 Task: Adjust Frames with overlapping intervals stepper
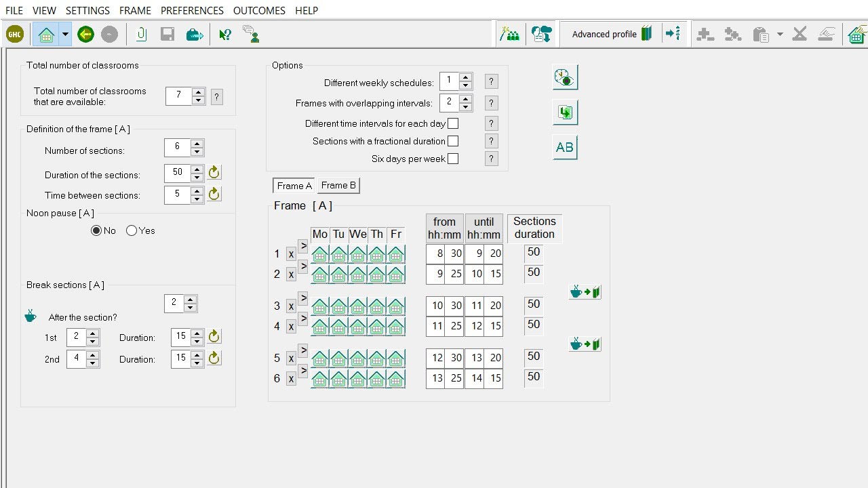point(465,102)
